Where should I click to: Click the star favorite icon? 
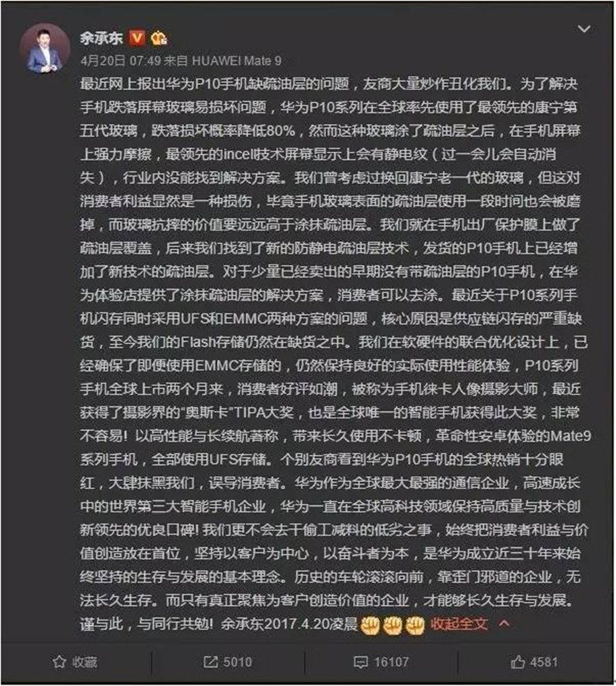[x=59, y=662]
